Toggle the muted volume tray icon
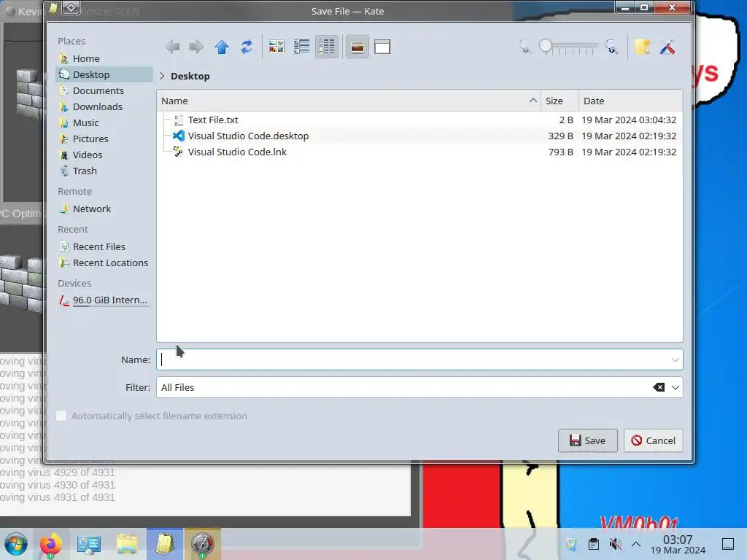This screenshot has height=560, width=747. coord(615,544)
